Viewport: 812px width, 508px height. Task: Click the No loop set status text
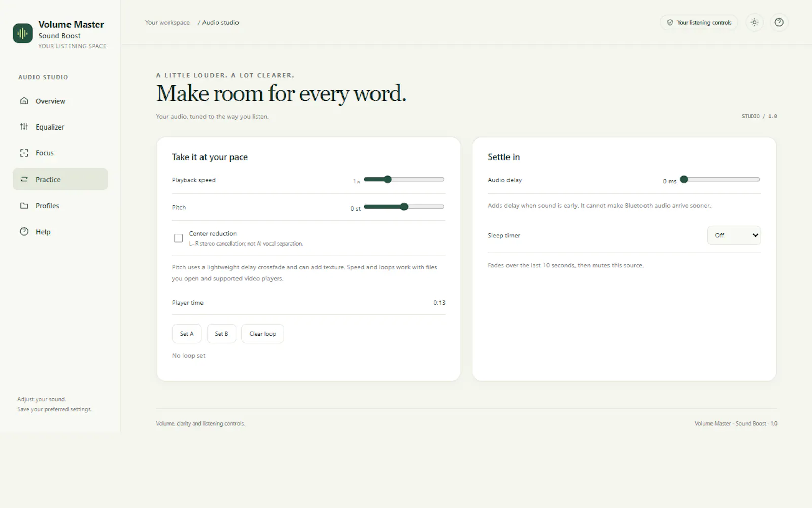(188, 356)
